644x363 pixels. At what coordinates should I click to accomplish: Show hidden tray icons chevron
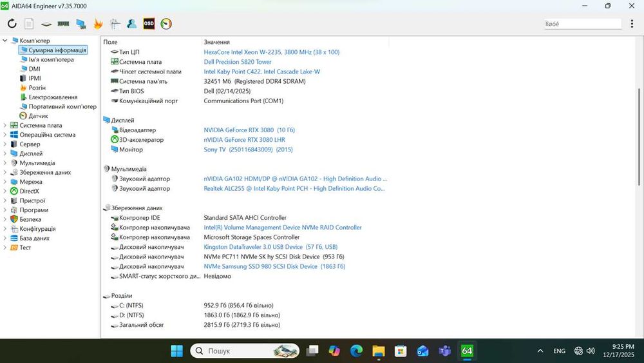[x=540, y=351]
